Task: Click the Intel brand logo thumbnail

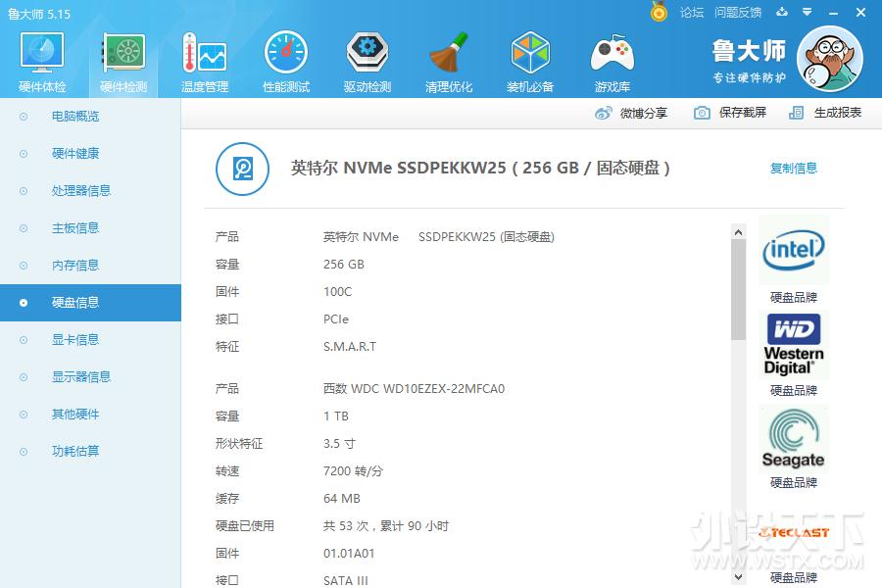Action: point(793,249)
